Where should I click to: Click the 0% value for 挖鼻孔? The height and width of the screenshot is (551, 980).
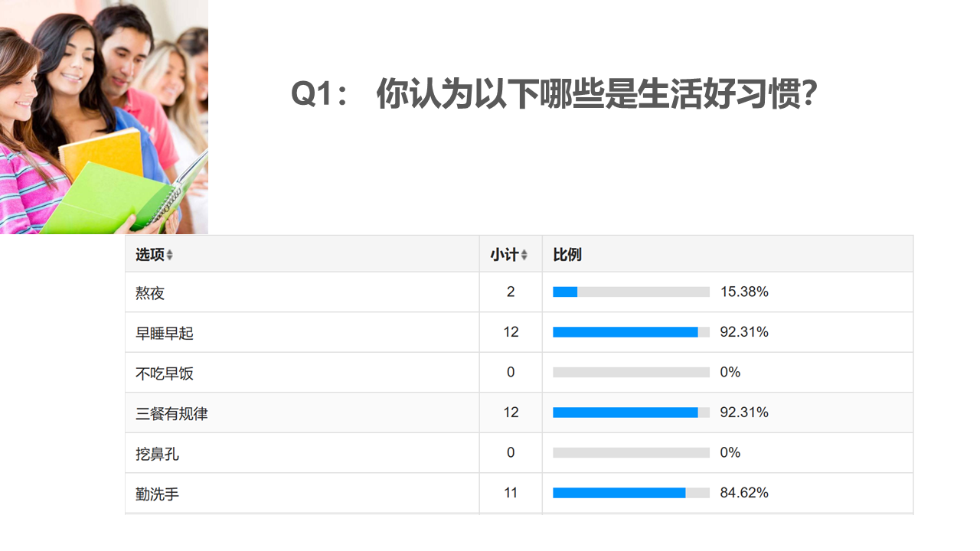730,452
